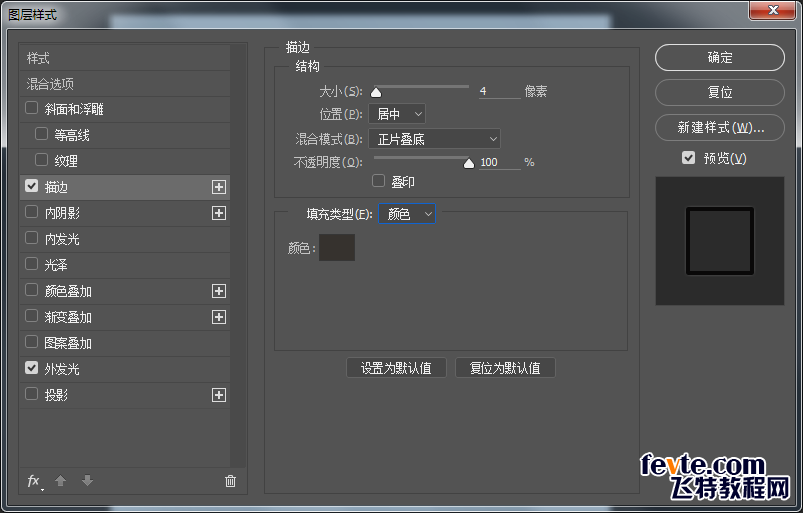Click the 新建样式(W)... button

click(720, 127)
